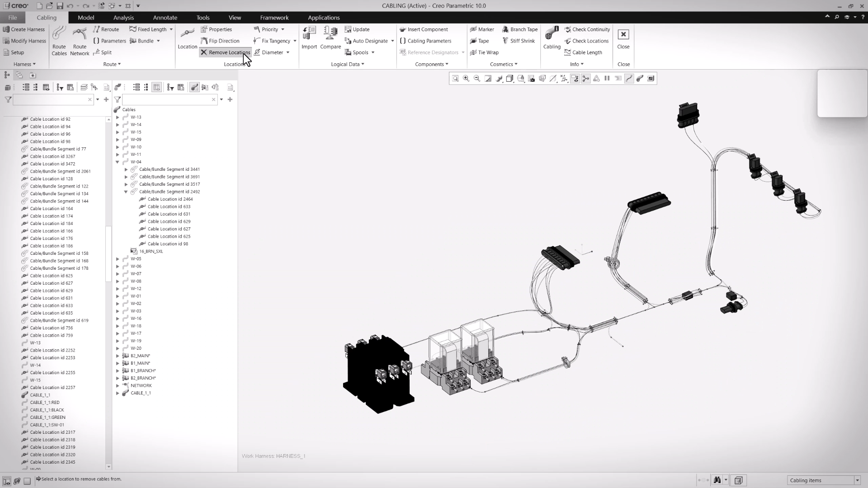The height and width of the screenshot is (488, 868).
Task: Click the ribbon Close button
Action: click(x=623, y=39)
